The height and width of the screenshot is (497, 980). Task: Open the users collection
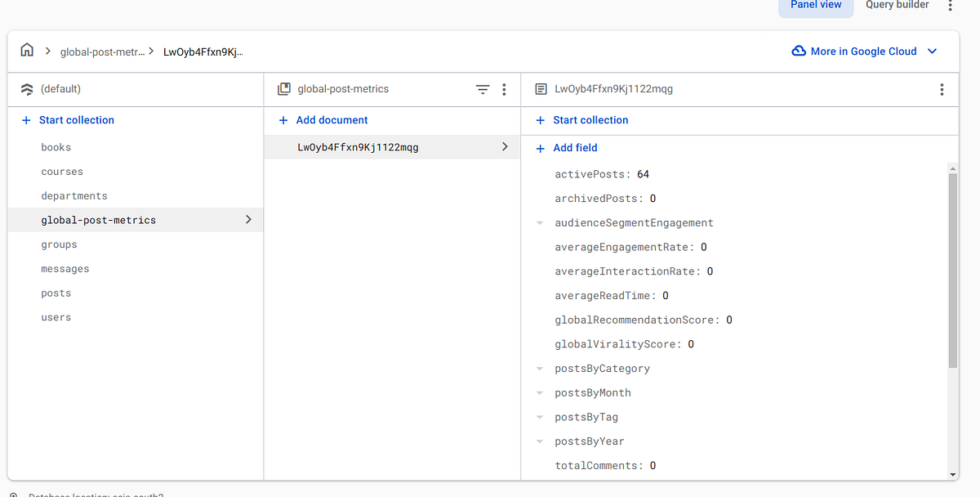56,317
